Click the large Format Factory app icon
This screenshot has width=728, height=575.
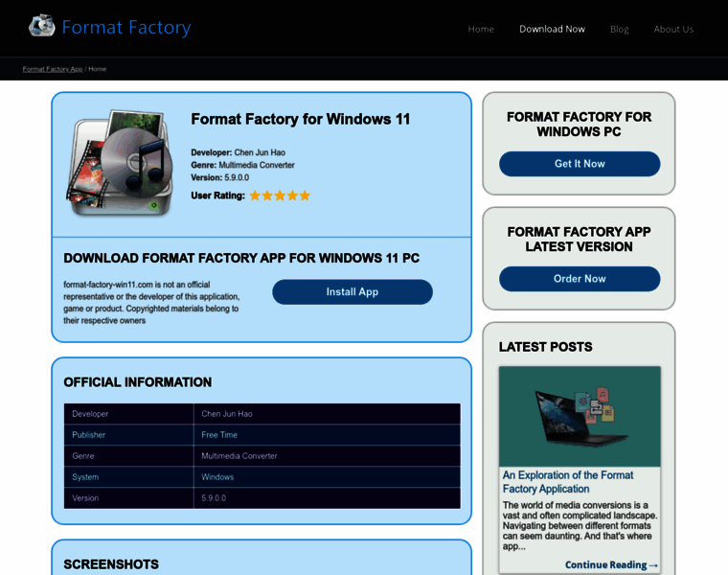coord(120,163)
